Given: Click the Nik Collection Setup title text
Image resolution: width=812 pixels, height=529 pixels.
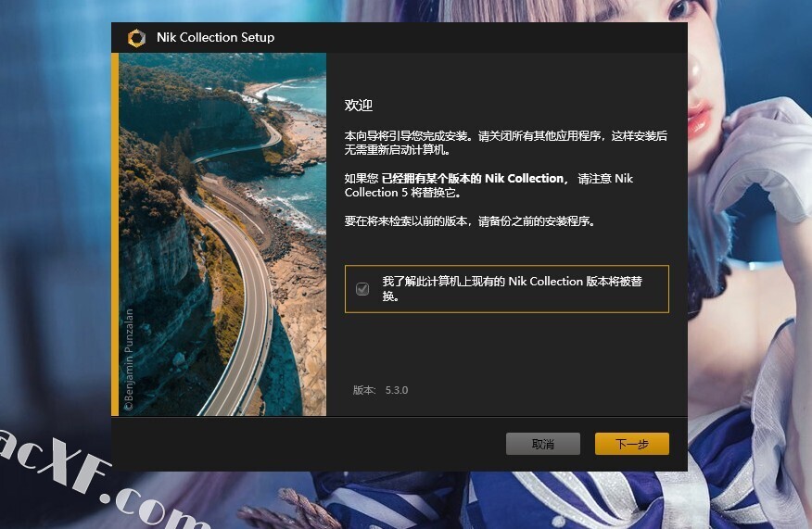Looking at the screenshot, I should coord(215,38).
